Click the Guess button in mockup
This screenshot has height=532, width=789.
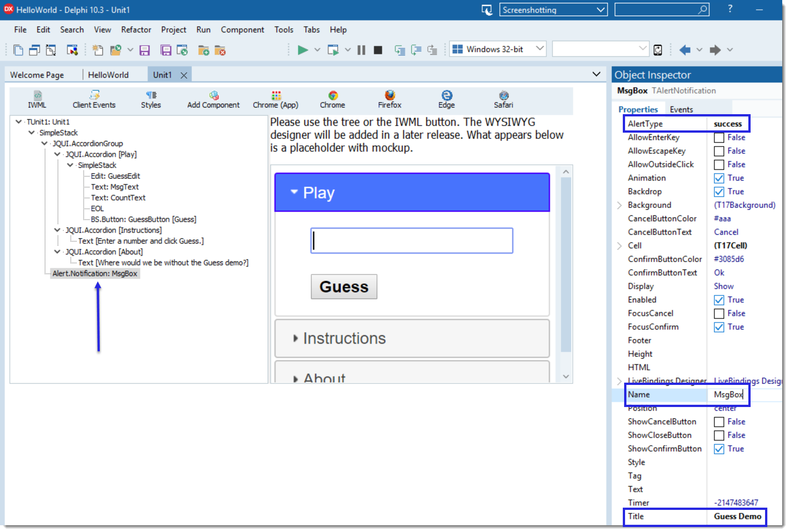pos(344,287)
